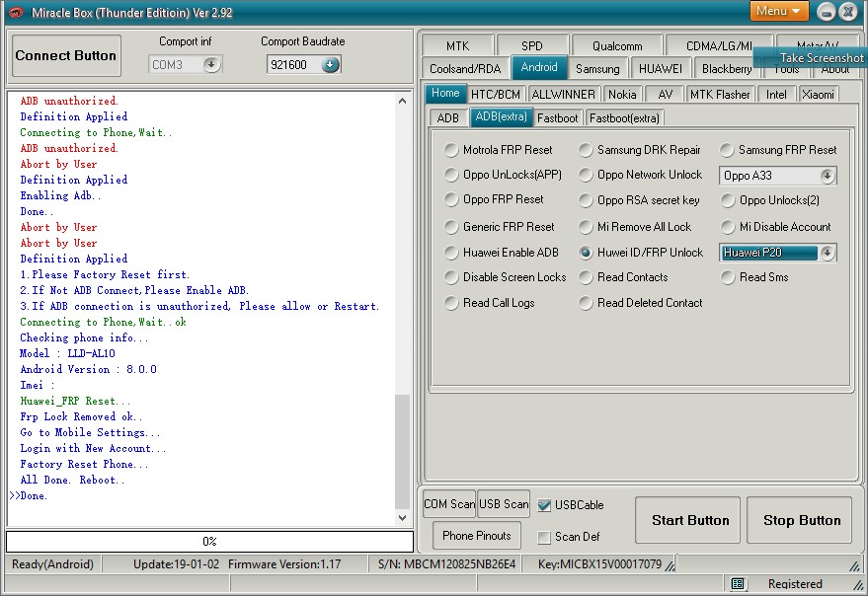Screen dimensions: 868x596
Task: Select Read Deleted Contact option
Action: (x=641, y=303)
